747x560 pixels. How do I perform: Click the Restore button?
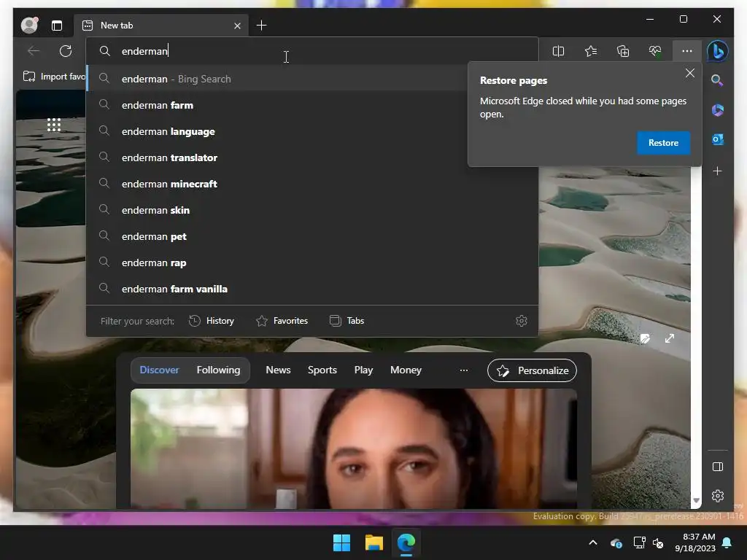[663, 143]
